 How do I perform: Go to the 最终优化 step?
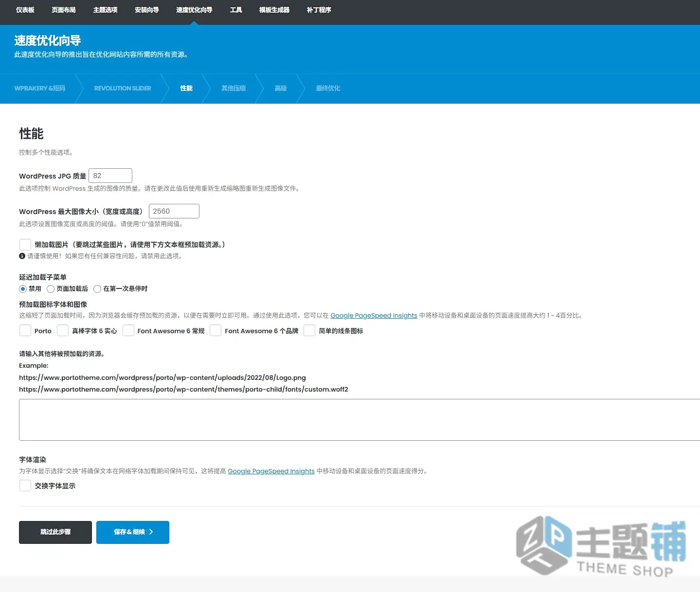pos(328,88)
